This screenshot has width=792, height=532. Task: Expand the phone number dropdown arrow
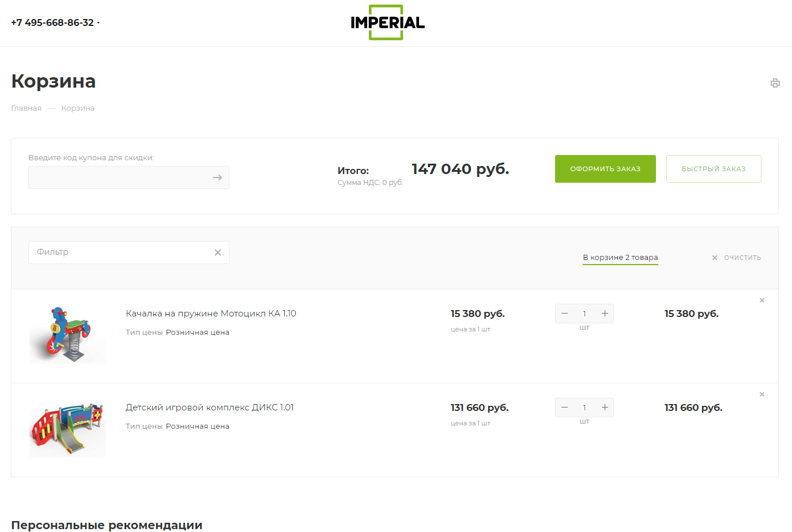pos(98,23)
